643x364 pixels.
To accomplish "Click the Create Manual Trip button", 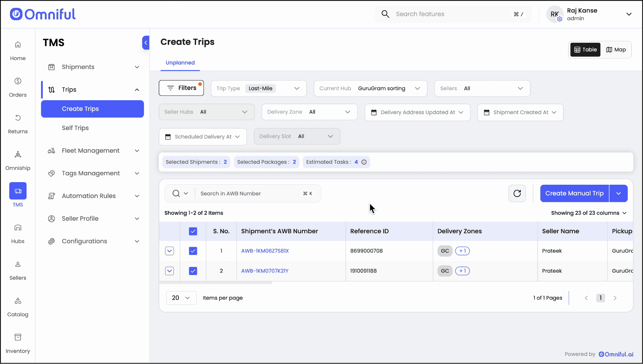I will click(574, 193).
